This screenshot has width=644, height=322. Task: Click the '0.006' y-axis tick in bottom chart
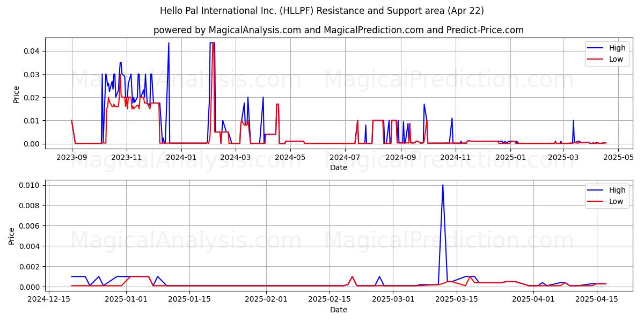31,226
